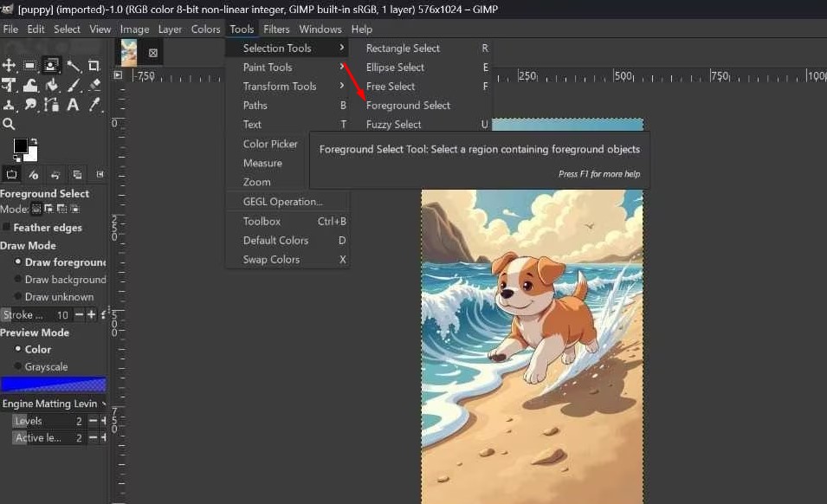Select the Crop tool
Viewport: 827px width, 504px height.
[94, 65]
